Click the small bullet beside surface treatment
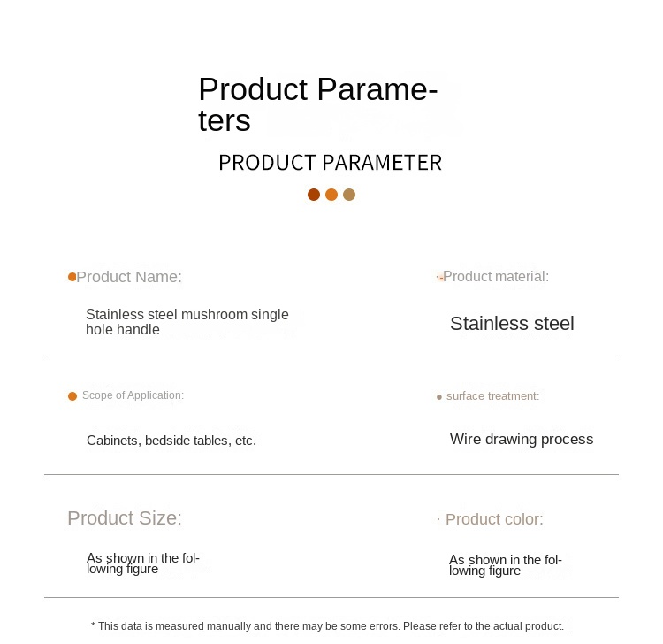663x644 pixels. [439, 397]
